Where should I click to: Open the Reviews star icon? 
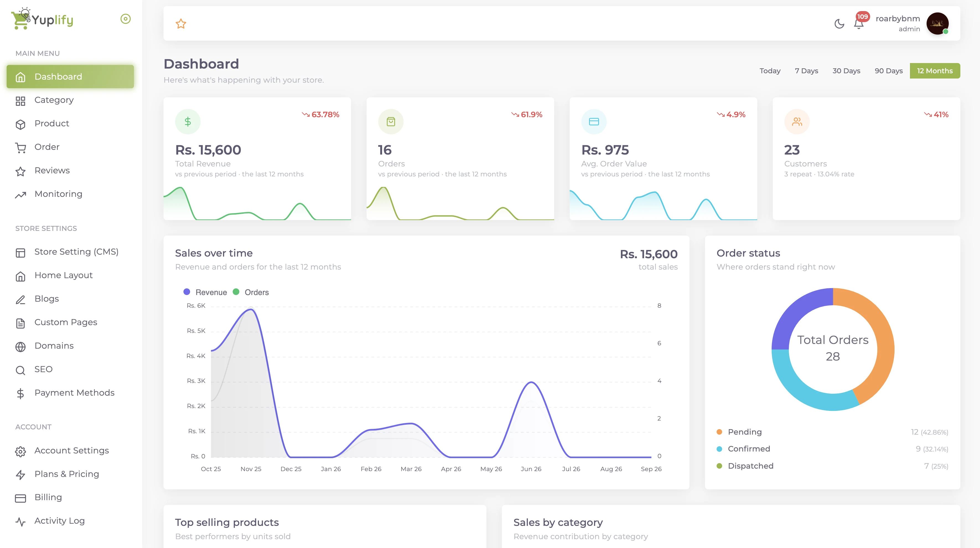click(x=20, y=171)
